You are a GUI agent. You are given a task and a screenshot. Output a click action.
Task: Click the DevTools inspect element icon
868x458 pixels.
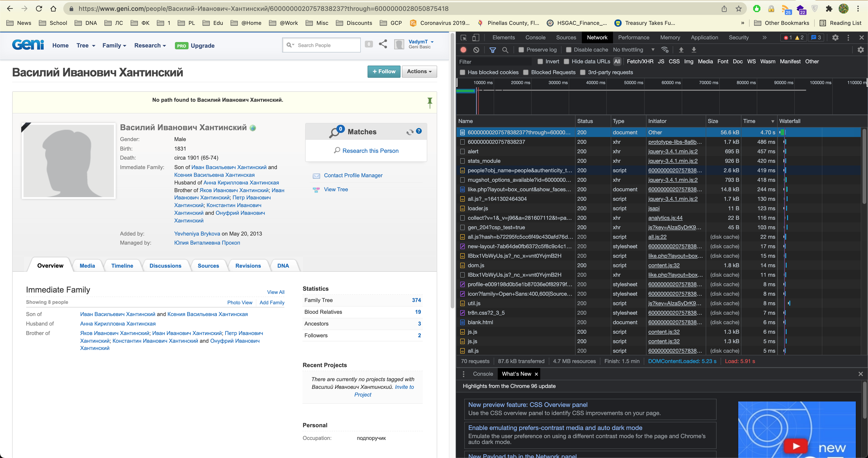pyautogui.click(x=464, y=37)
